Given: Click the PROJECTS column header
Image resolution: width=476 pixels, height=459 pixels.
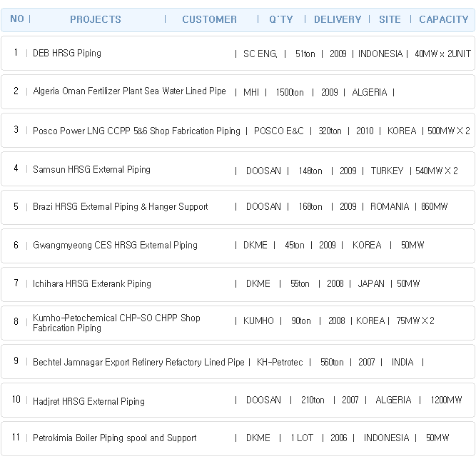Looking at the screenshot, I should pos(96,19).
